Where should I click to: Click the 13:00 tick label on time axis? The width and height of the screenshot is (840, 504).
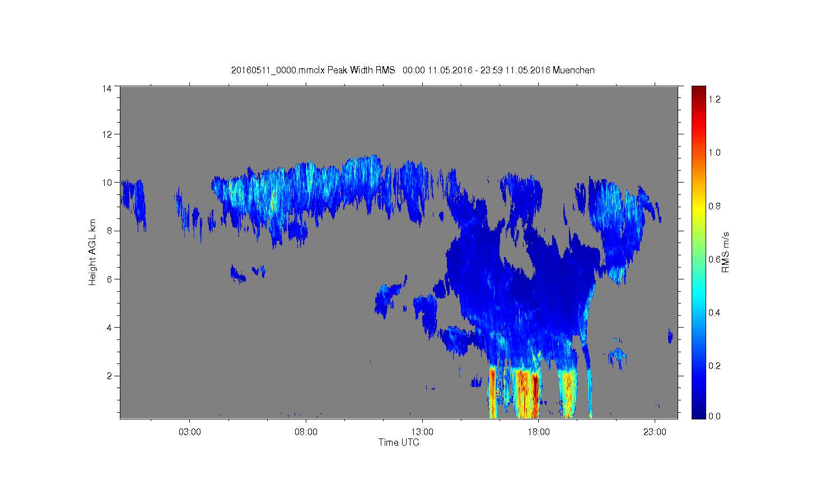point(422,432)
